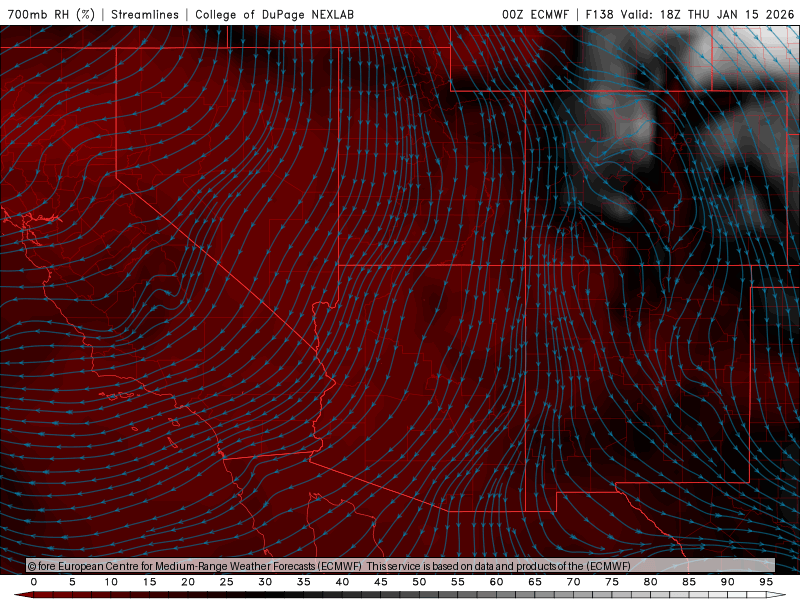Click the "15" colorbar scale label
Screen dimensions: 800x600
point(149,582)
